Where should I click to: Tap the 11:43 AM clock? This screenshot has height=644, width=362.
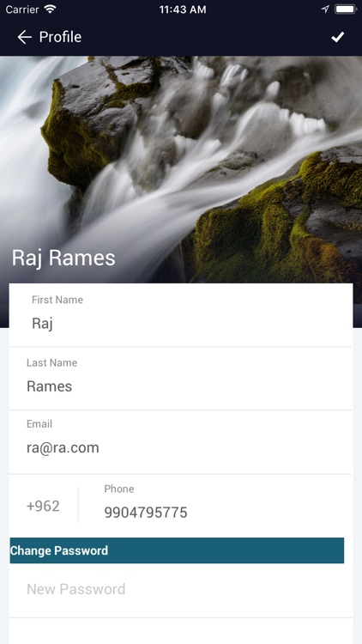[x=183, y=9]
